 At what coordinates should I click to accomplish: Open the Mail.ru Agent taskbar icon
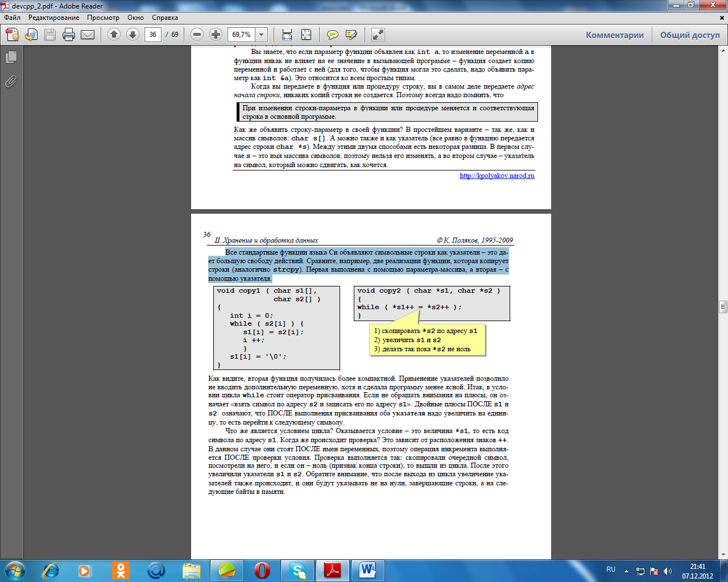click(x=156, y=570)
